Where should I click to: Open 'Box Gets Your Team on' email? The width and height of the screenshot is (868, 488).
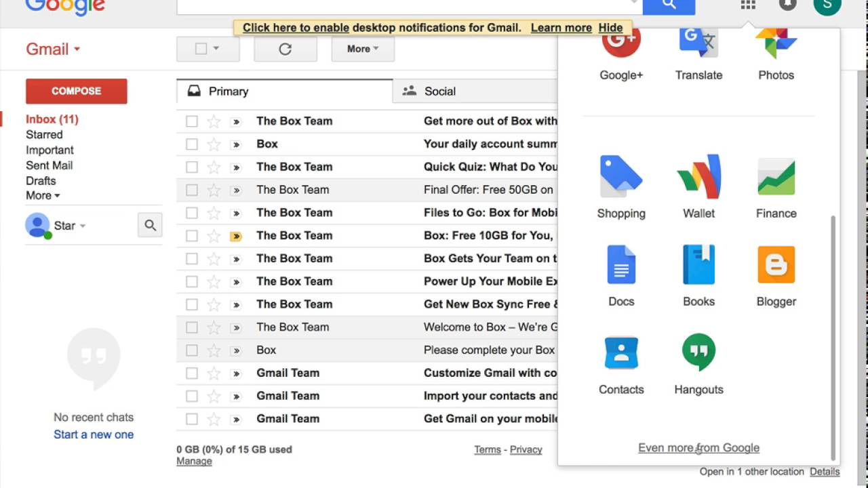click(x=367, y=258)
